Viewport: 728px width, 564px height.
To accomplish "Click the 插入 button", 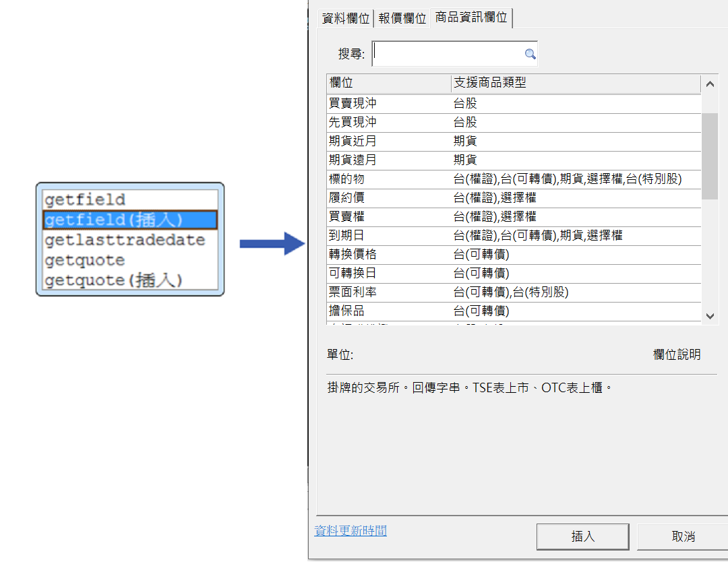I will [582, 537].
